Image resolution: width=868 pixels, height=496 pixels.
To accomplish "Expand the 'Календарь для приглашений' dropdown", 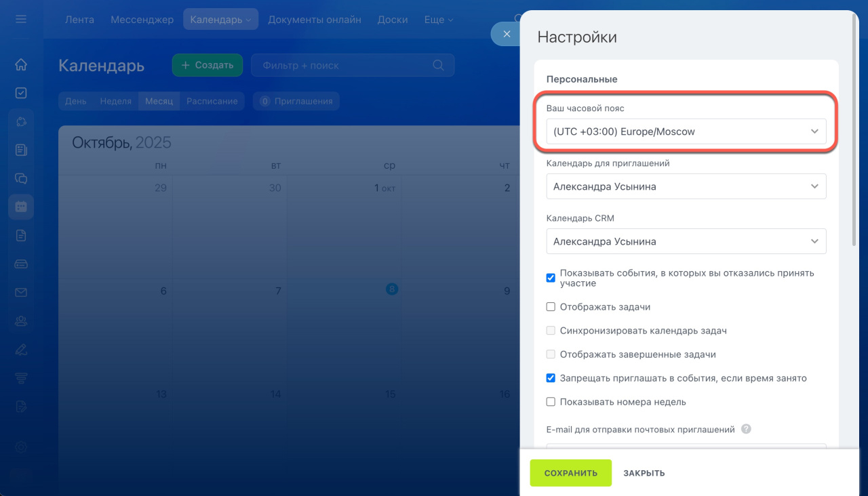I will [x=686, y=186].
